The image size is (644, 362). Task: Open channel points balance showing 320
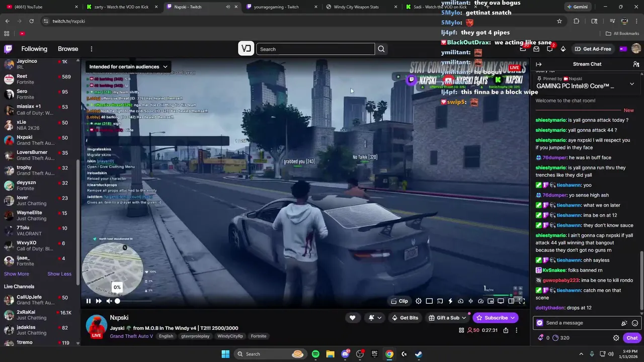click(561, 338)
